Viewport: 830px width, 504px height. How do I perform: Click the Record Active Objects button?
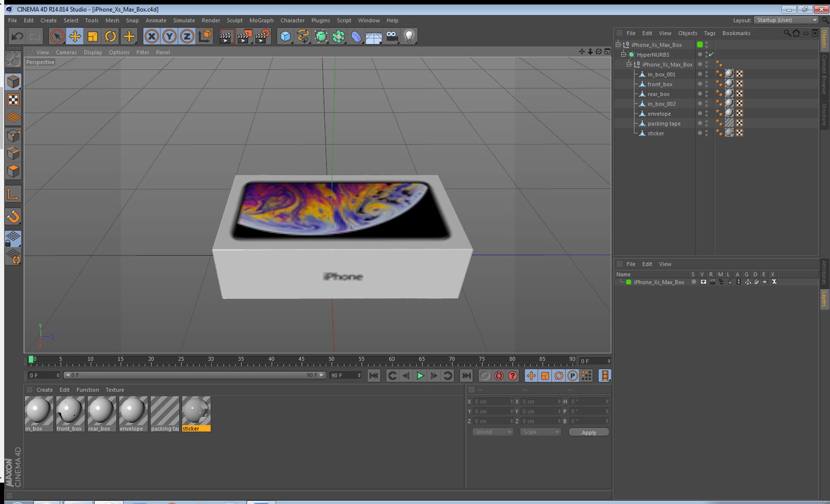pyautogui.click(x=485, y=376)
